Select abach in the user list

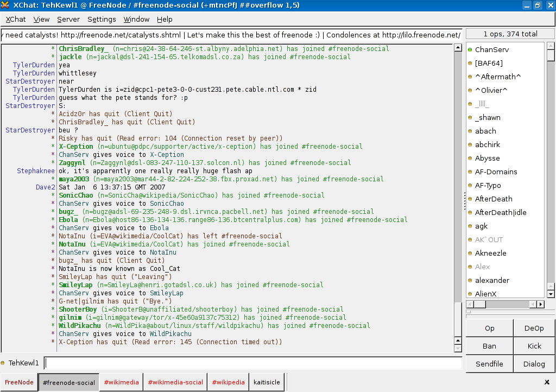coord(485,131)
